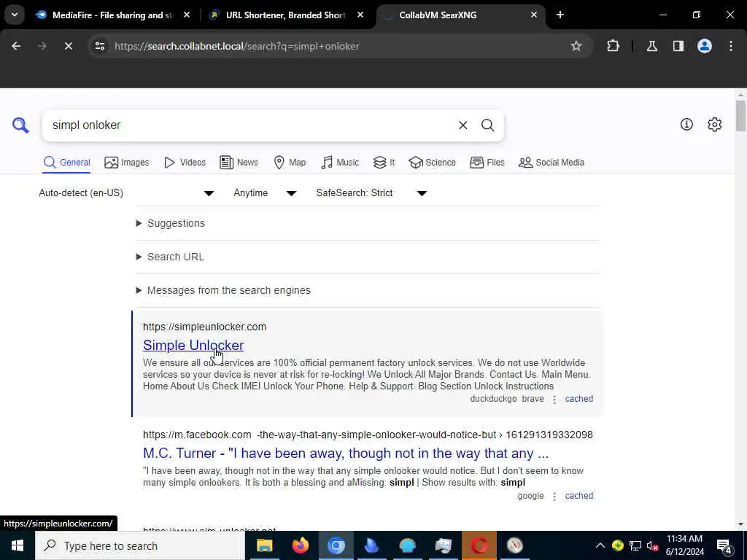The image size is (747, 560).
Task: Open the M.C. Turner Facebook result
Action: pos(346,453)
